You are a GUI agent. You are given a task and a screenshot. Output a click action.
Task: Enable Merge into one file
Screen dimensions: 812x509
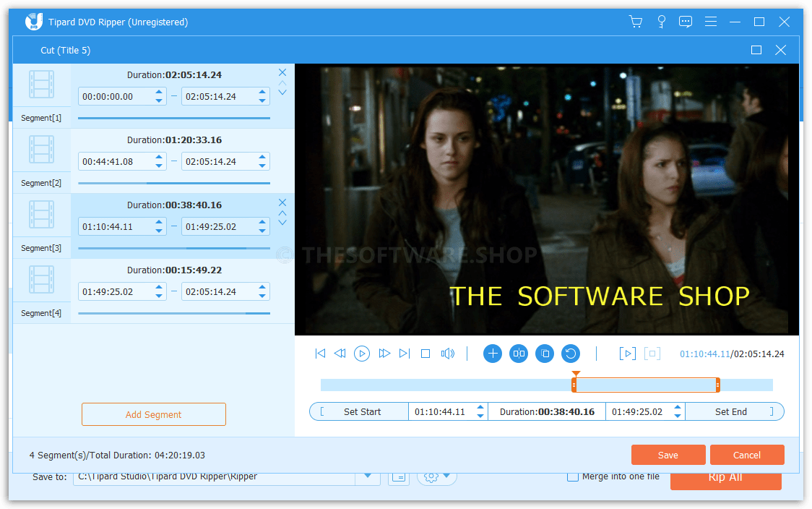coord(573,476)
